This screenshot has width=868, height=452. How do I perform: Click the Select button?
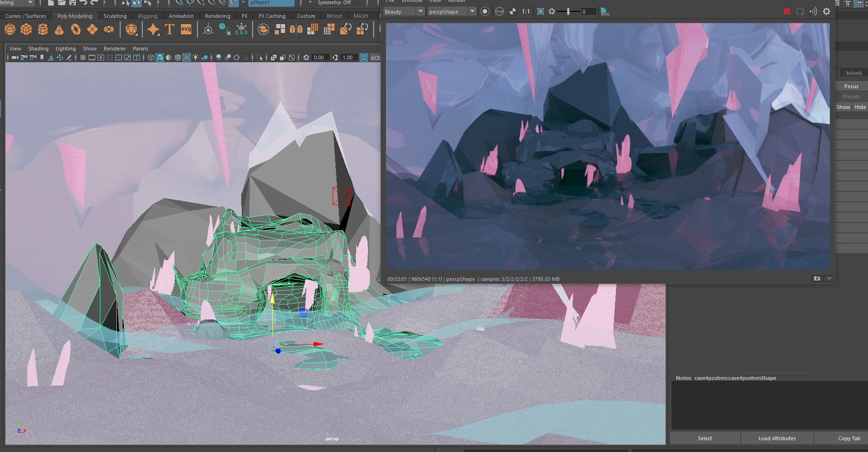pos(705,438)
